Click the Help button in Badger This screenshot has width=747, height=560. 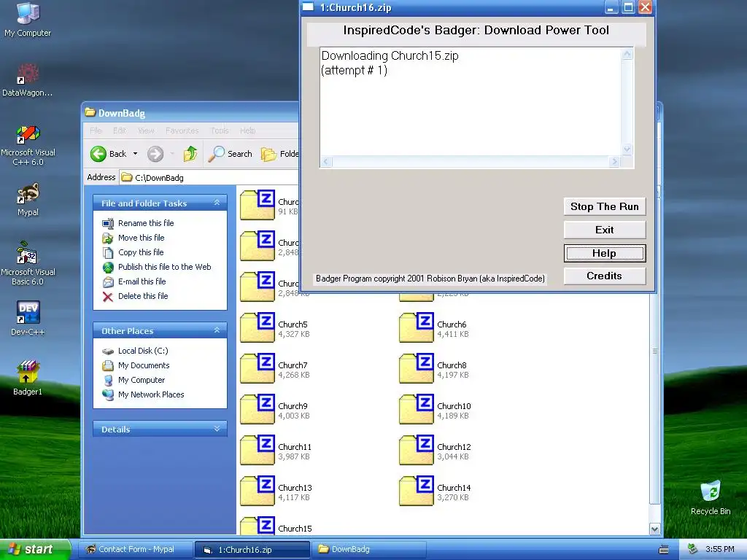coord(605,253)
